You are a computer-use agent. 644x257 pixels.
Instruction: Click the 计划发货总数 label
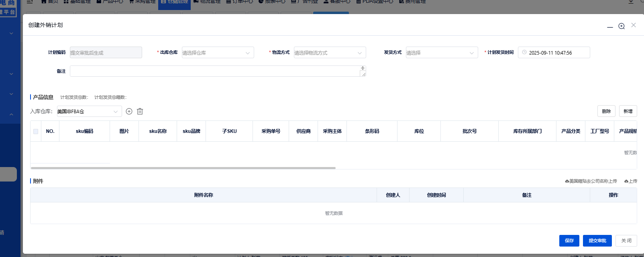point(74,97)
